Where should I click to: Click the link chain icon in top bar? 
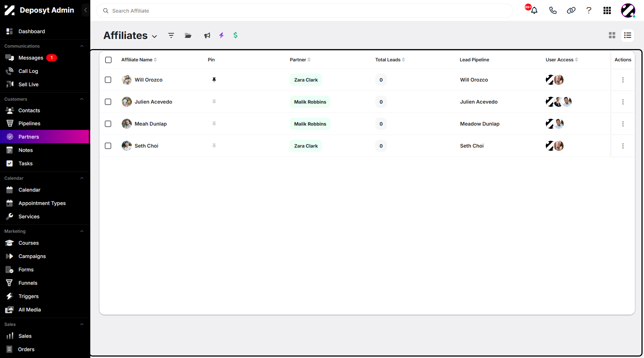(571, 10)
